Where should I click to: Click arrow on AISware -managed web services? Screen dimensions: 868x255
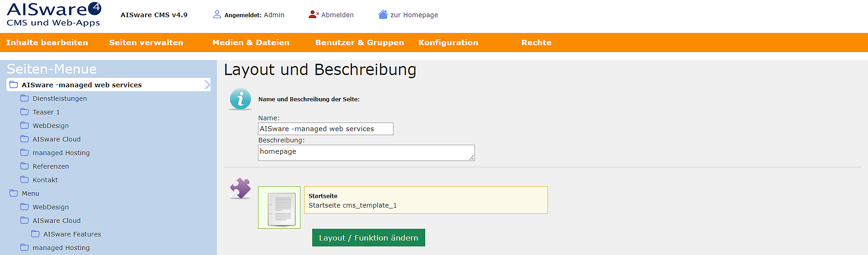pyautogui.click(x=207, y=85)
